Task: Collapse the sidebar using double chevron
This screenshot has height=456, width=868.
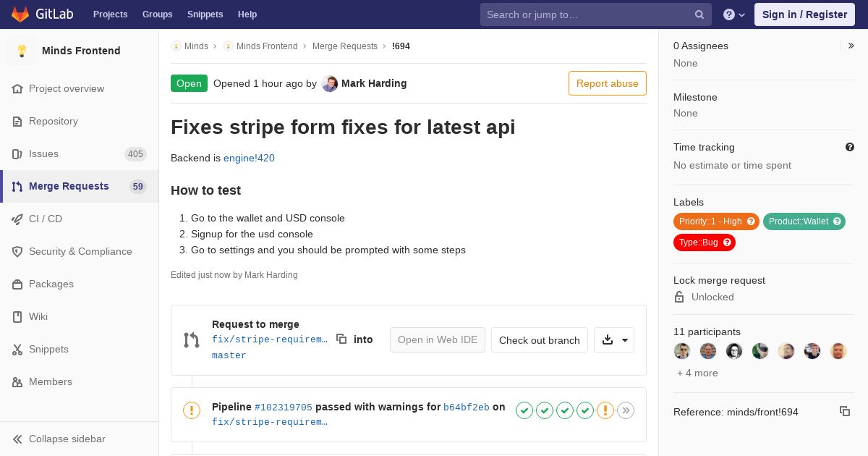Action: point(17,439)
